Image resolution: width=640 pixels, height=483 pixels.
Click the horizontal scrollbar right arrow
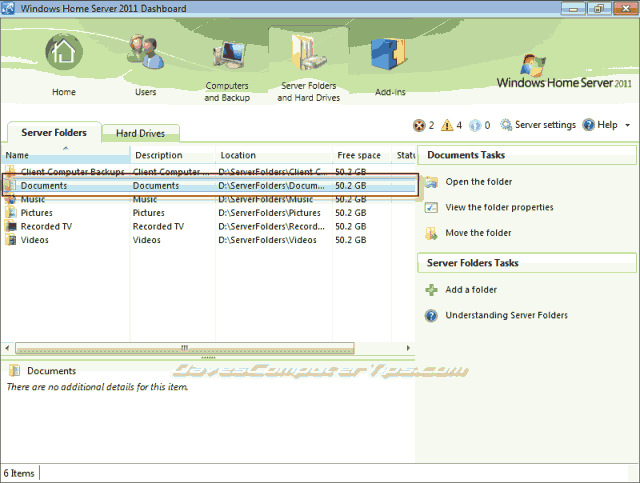(408, 348)
